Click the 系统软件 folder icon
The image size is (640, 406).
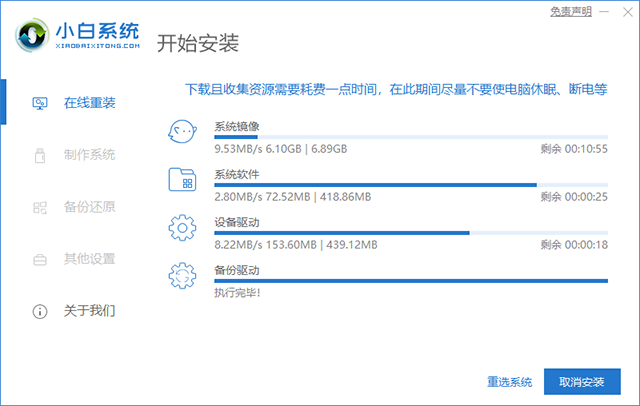point(182,181)
